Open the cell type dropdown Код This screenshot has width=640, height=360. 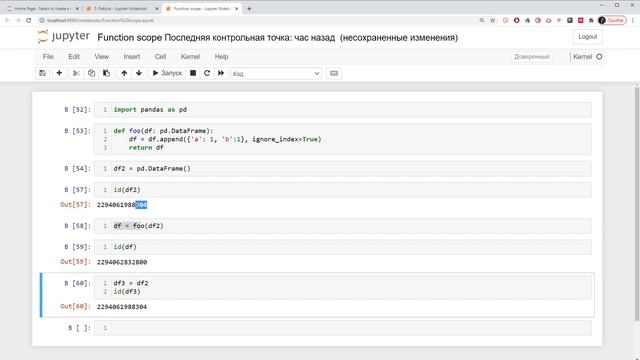coord(276,73)
